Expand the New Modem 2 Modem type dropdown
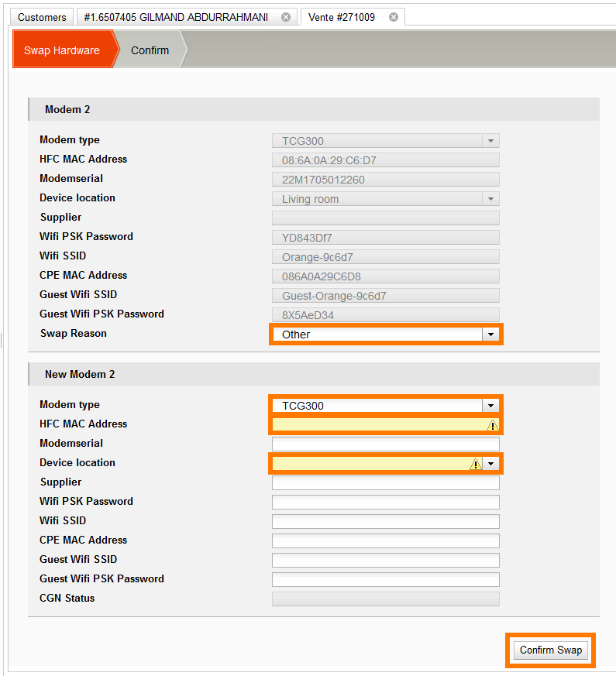Image resolution: width=616 pixels, height=676 pixels. coord(490,406)
